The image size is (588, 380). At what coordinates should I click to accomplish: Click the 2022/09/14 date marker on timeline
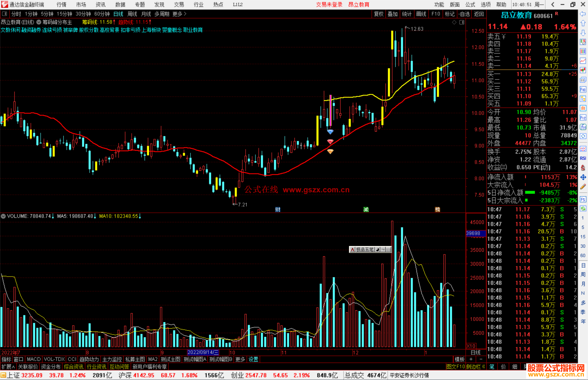(203, 352)
